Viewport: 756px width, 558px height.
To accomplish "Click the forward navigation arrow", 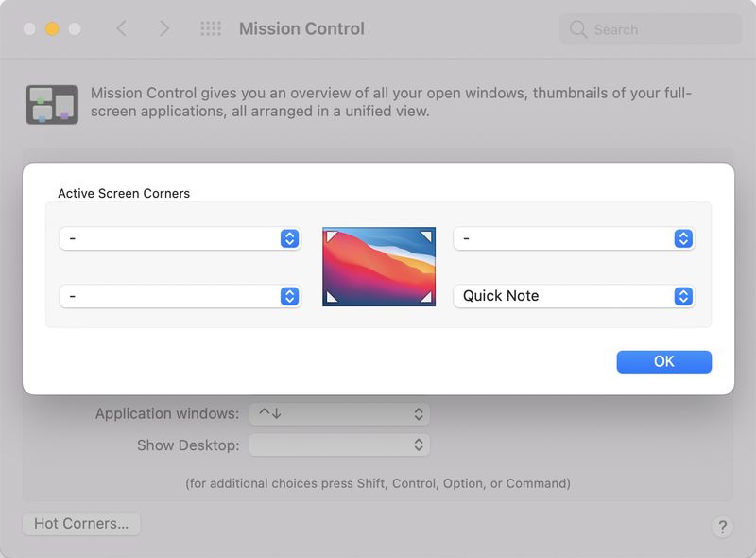I will tap(164, 29).
